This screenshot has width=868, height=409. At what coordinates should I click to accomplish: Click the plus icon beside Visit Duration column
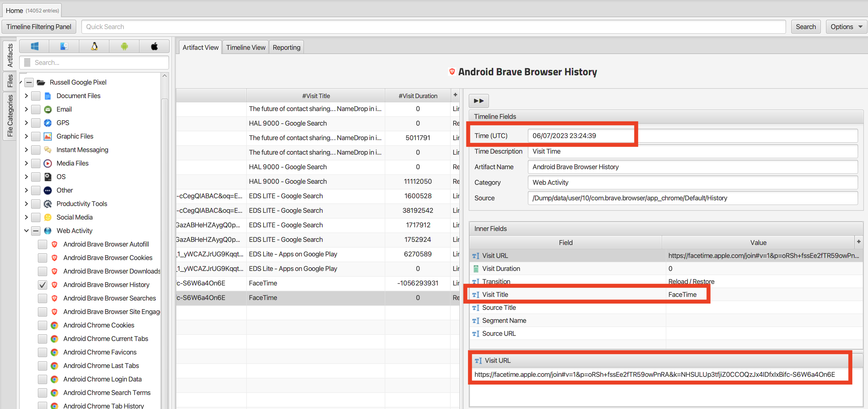455,95
